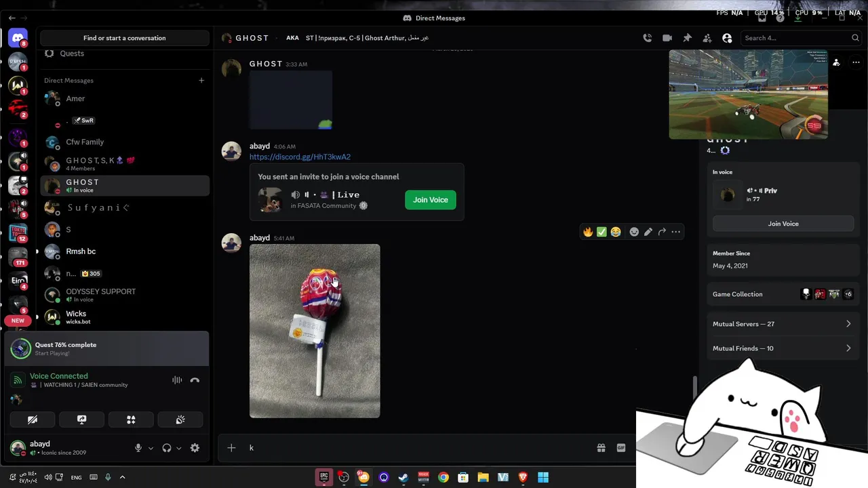Open Epic Games from taskbar
Screen dimensions: 868x488
point(324,477)
